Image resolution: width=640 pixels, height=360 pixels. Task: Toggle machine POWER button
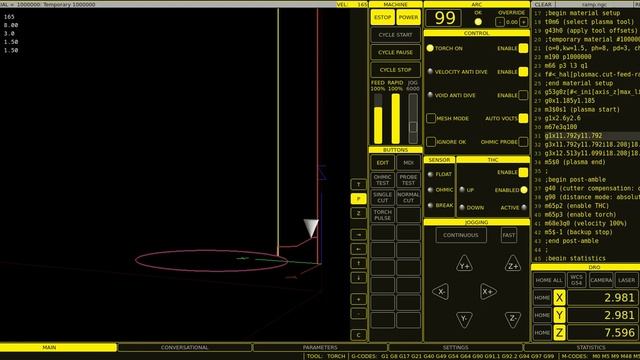coord(408,17)
